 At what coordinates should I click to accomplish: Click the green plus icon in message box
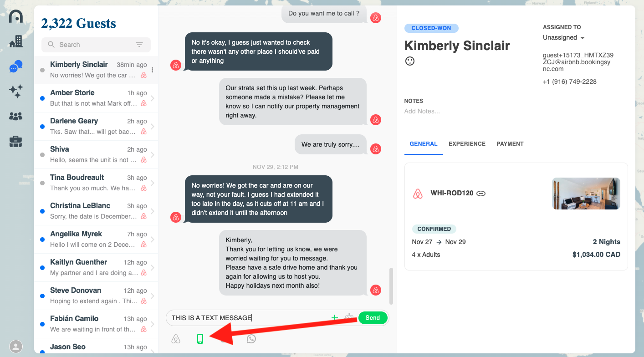click(334, 318)
